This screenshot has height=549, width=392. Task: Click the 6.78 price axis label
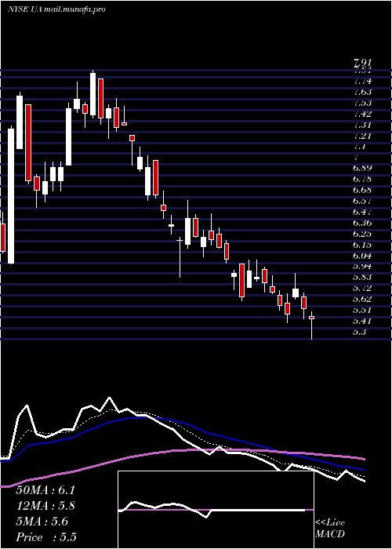[x=362, y=180]
